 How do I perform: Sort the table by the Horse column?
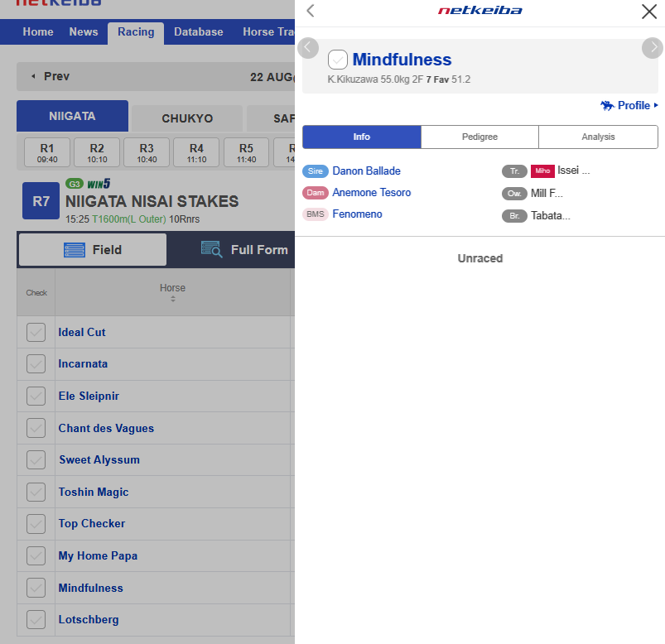click(172, 292)
